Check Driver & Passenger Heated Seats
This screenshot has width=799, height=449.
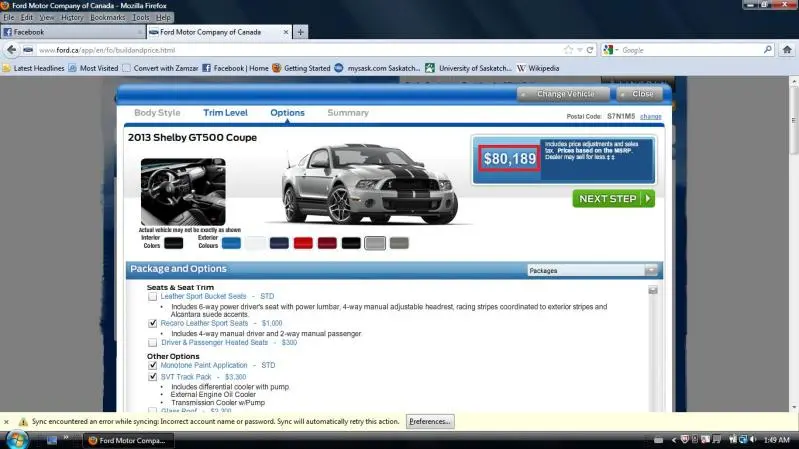click(x=152, y=342)
